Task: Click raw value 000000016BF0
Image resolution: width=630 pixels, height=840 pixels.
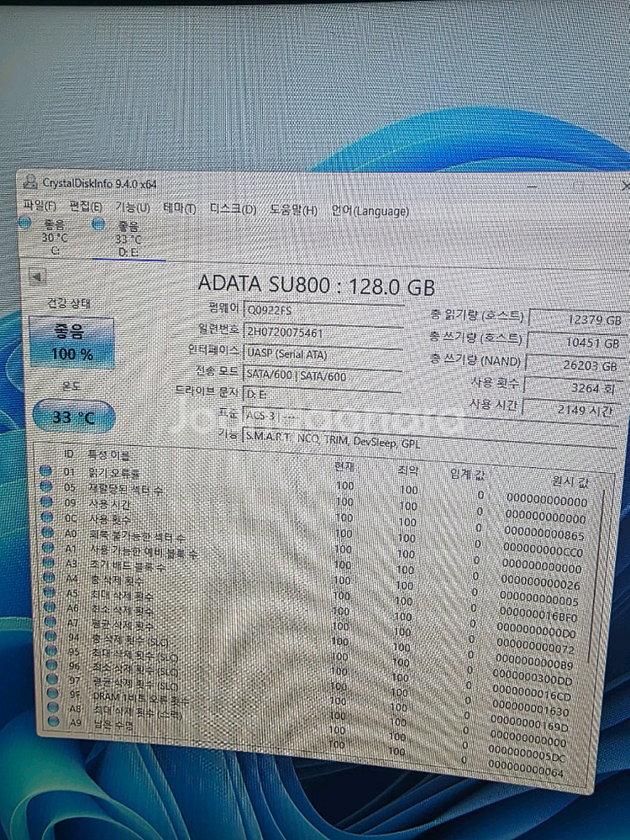Action: [x=538, y=614]
